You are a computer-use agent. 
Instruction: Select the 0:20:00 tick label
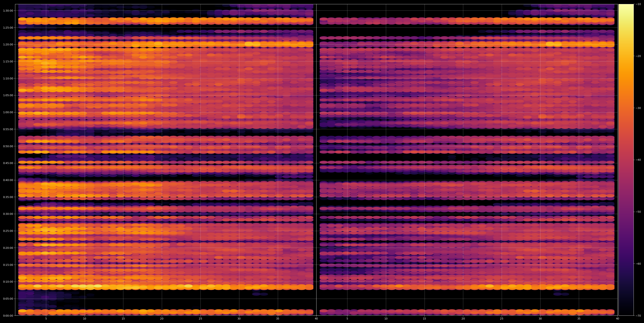coord(8,248)
